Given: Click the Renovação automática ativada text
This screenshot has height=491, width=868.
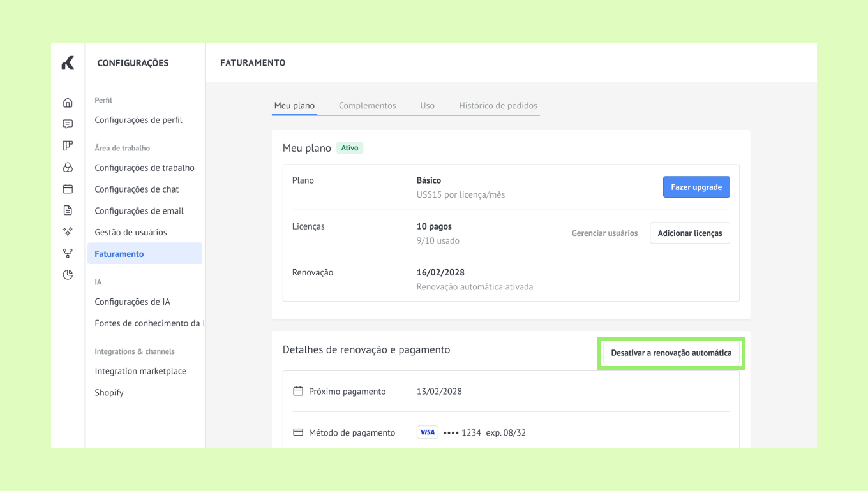Looking at the screenshot, I should pos(475,287).
